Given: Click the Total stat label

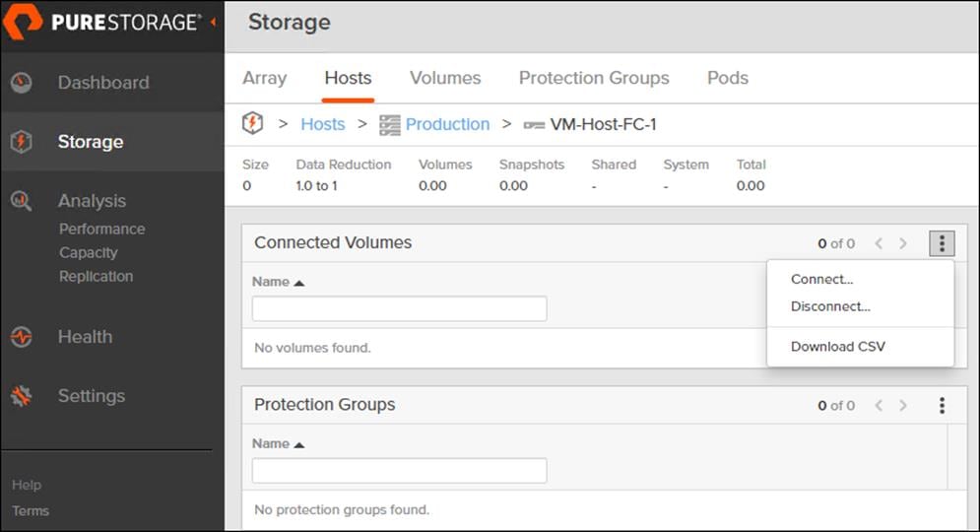Looking at the screenshot, I should click(751, 165).
